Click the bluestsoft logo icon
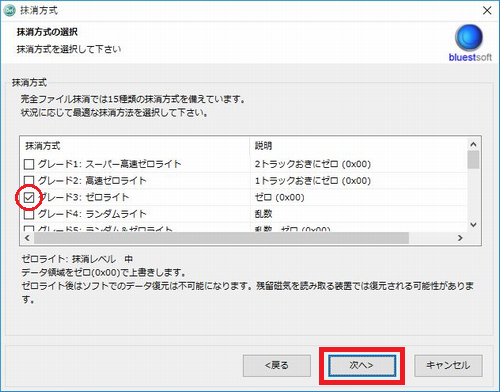The image size is (500, 392). (469, 37)
